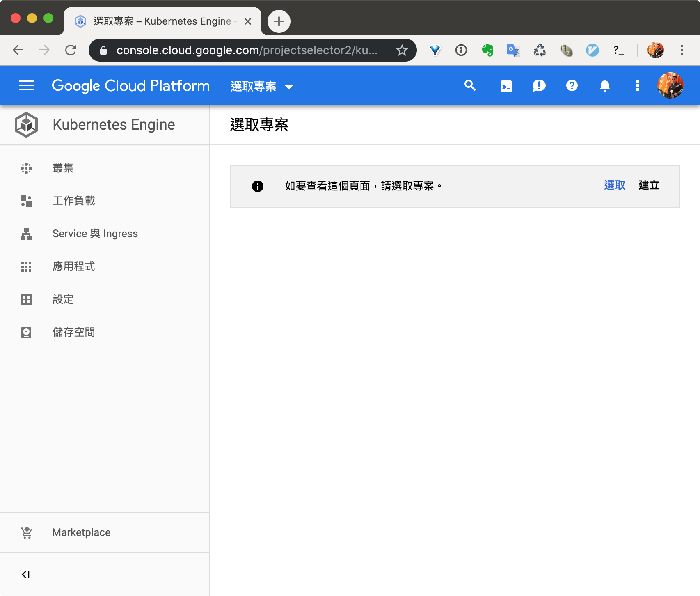Click the forward navigation arrow
Image resolution: width=700 pixels, height=596 pixels.
44,50
